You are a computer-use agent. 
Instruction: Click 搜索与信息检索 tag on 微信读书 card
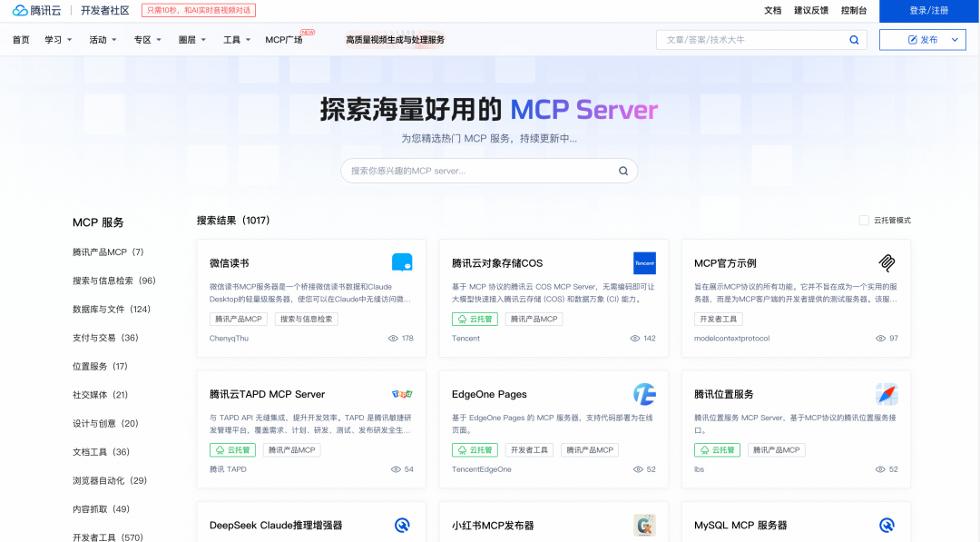pyautogui.click(x=307, y=319)
